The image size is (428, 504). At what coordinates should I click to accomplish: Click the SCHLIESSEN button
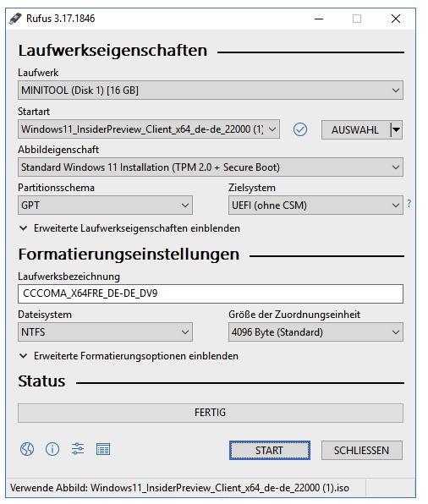click(362, 451)
